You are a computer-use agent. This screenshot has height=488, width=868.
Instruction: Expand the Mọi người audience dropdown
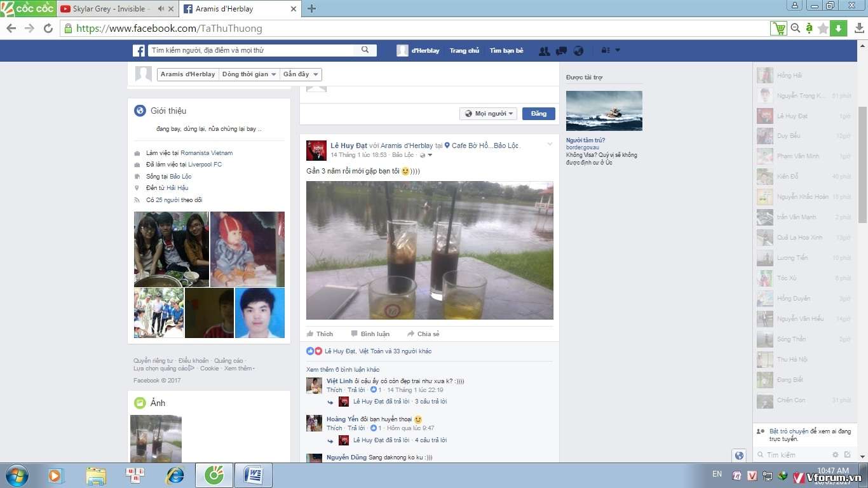[x=488, y=114]
